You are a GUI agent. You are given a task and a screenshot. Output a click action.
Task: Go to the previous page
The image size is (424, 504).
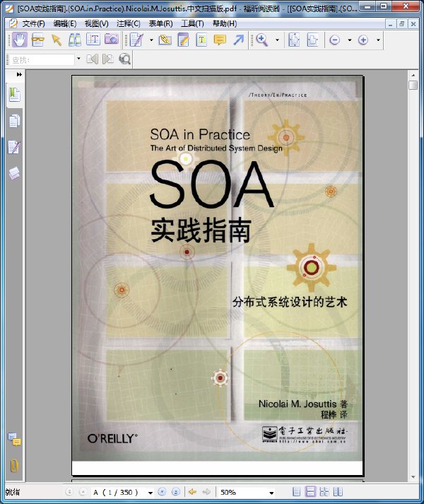[x=83, y=492]
